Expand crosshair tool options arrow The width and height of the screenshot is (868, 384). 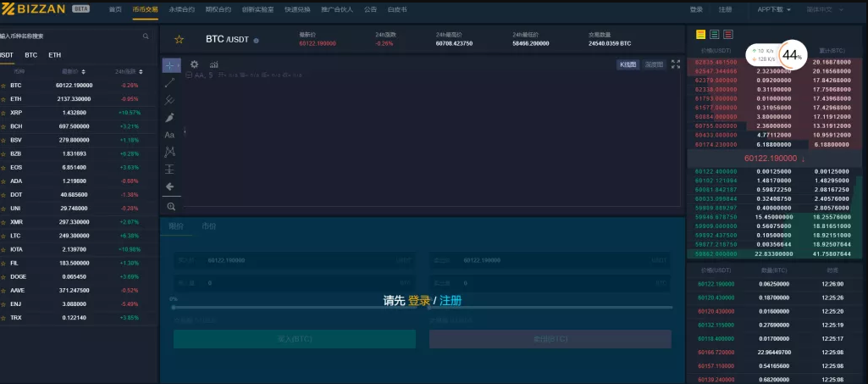pyautogui.click(x=178, y=65)
